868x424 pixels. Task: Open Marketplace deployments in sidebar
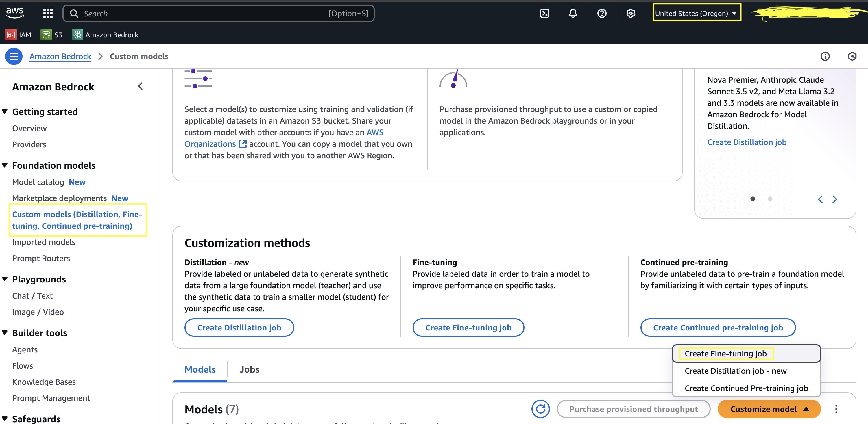click(x=59, y=198)
